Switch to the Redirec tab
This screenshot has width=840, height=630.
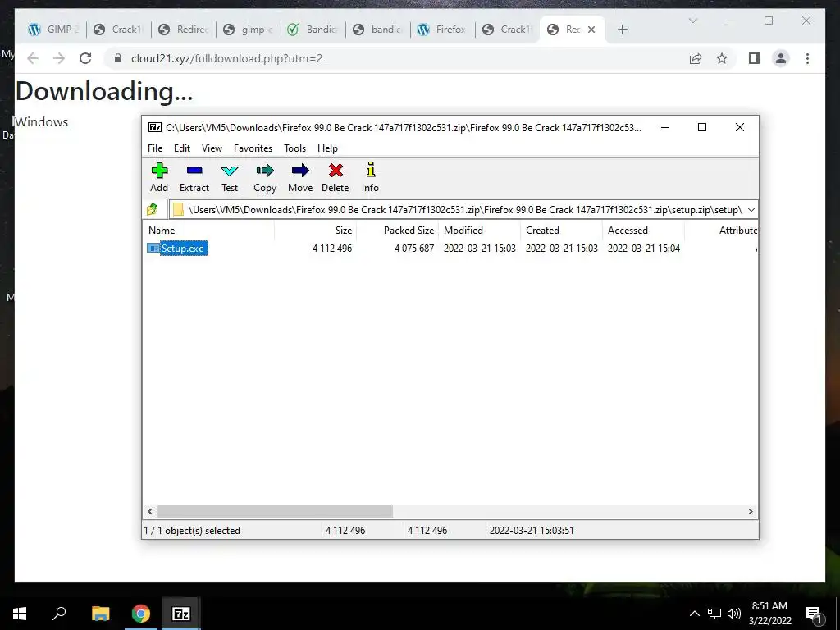click(x=184, y=30)
